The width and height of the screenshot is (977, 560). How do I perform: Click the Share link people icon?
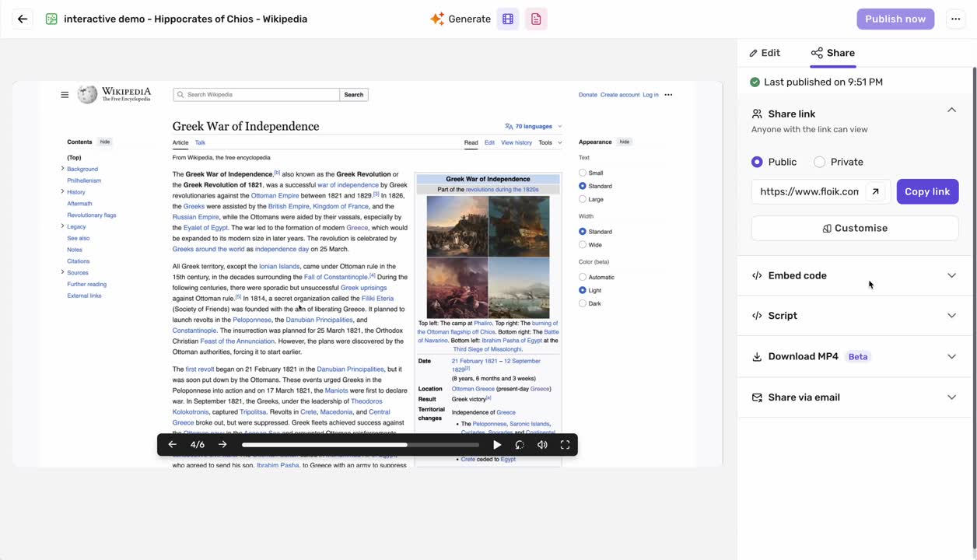(x=757, y=114)
